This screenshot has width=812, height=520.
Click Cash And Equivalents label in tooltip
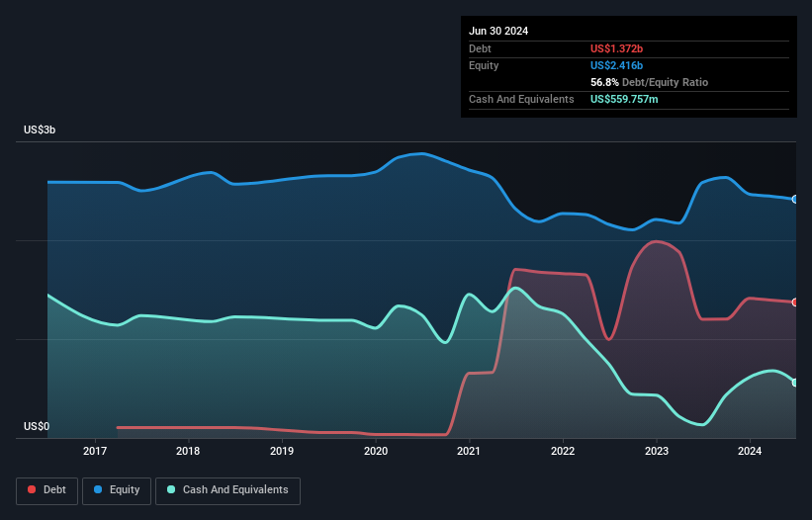click(x=521, y=99)
